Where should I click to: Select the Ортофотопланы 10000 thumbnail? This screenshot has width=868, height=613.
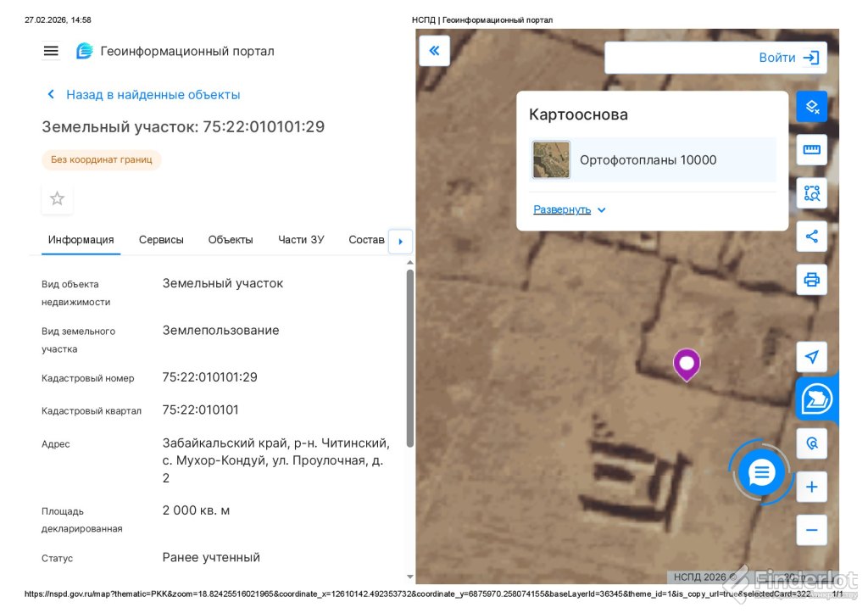[x=551, y=159]
